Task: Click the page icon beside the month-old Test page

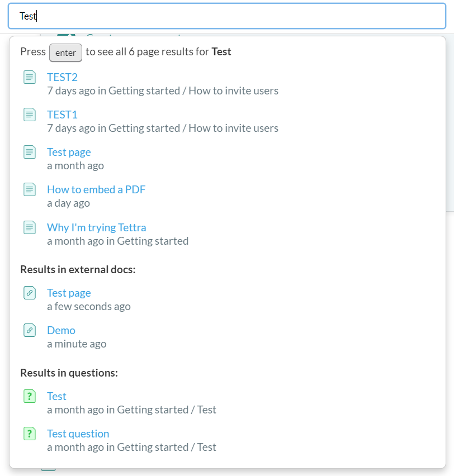Action: pos(30,152)
